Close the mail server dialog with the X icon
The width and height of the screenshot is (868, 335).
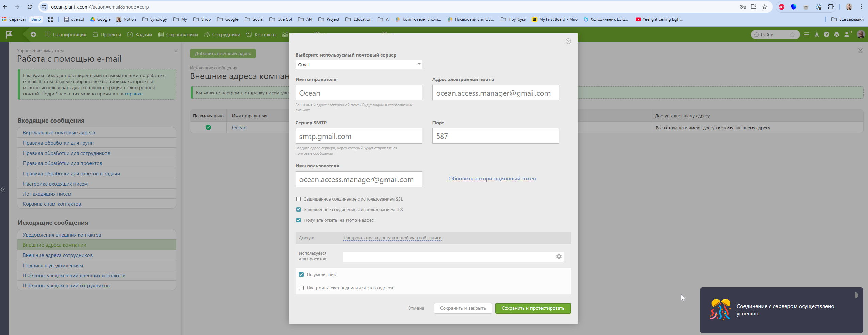[x=568, y=41]
